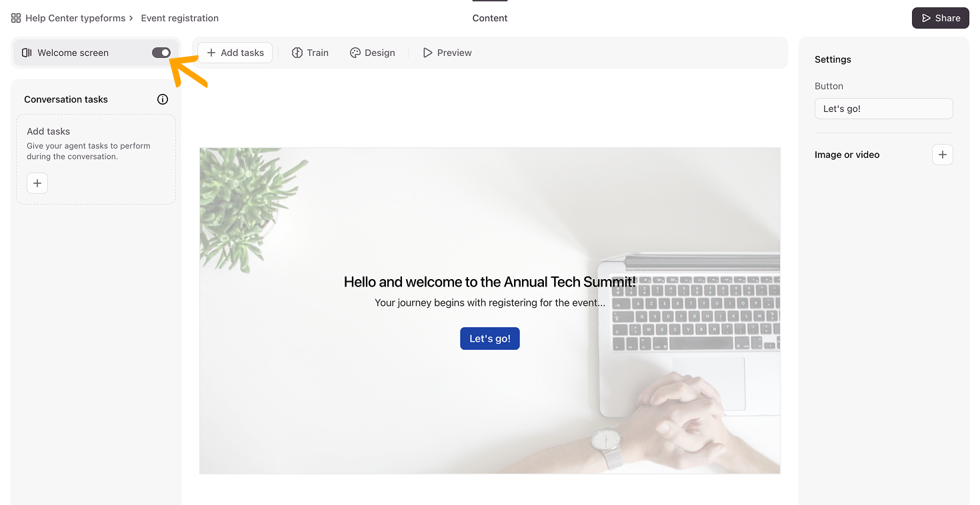
Task: Open the Train section in toolbar
Action: point(310,53)
